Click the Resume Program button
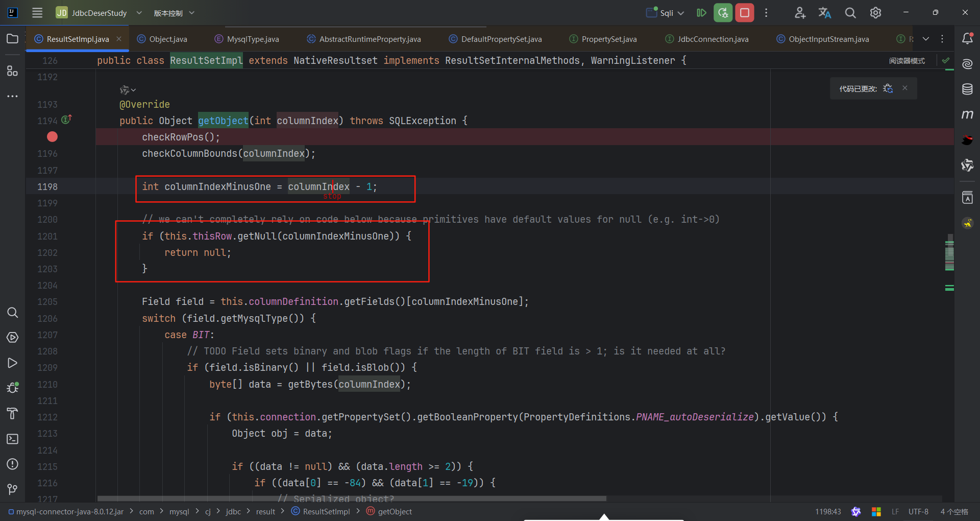This screenshot has height=521, width=980. (701, 13)
